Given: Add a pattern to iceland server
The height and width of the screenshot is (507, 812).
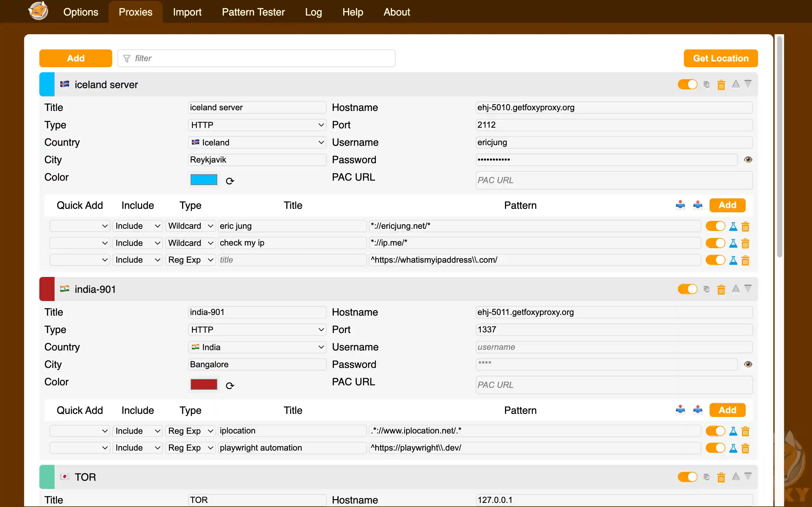Looking at the screenshot, I should click(727, 205).
